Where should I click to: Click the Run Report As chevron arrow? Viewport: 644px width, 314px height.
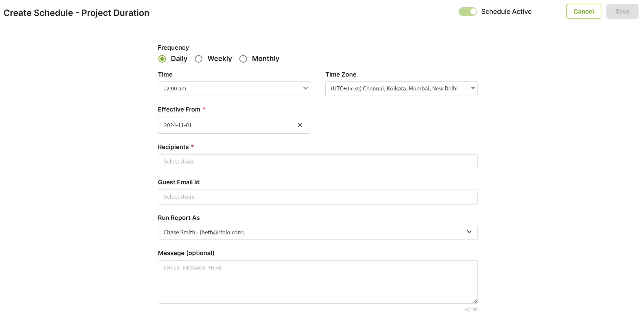[x=469, y=232]
